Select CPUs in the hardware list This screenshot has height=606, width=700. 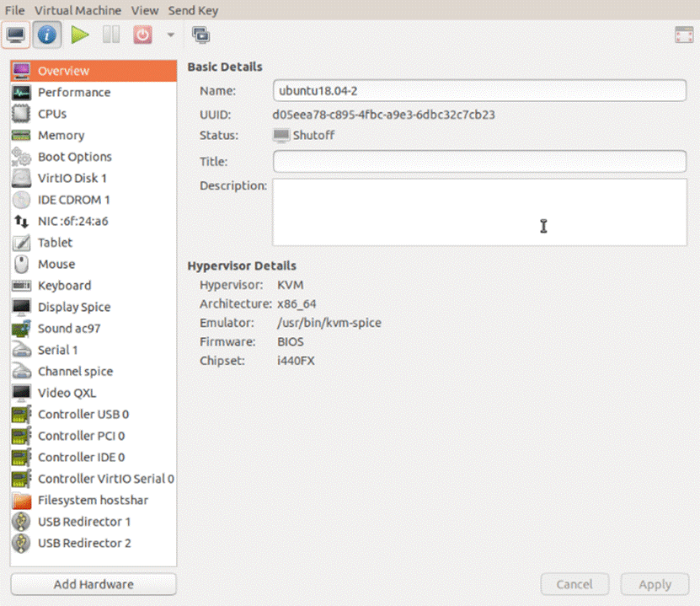coord(52,114)
